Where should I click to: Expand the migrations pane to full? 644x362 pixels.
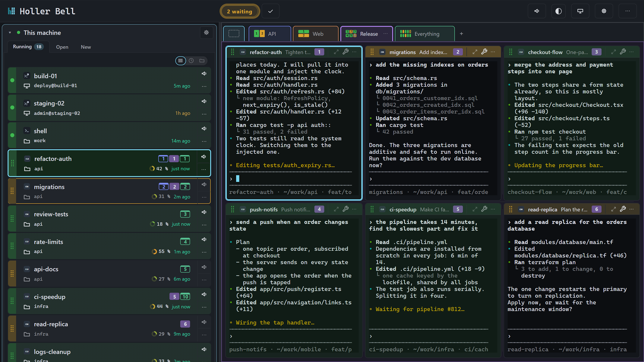pyautogui.click(x=475, y=52)
